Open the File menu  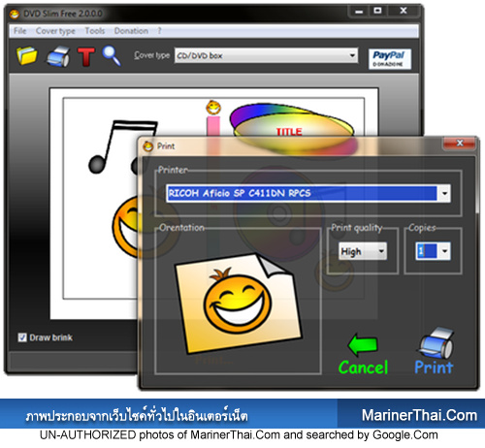click(x=19, y=31)
